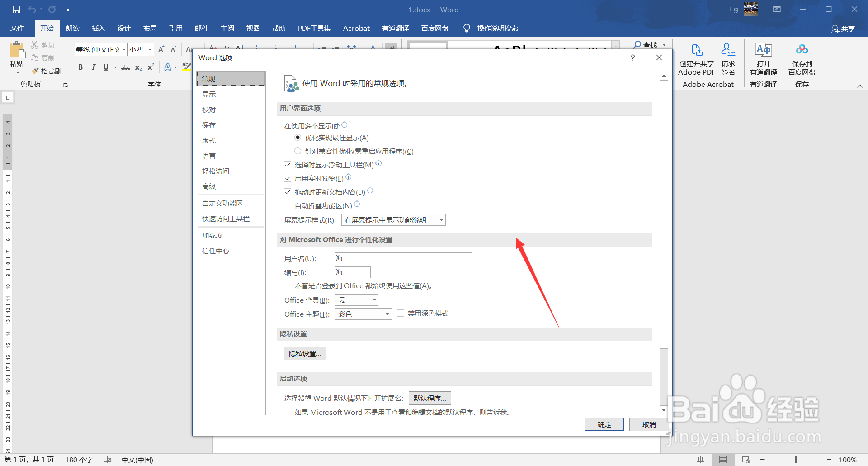Click the user account avatar picture
The image size is (868, 466).
tap(751, 9)
